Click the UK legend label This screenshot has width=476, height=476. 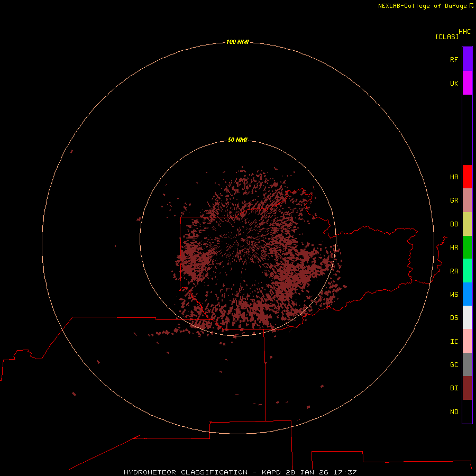tap(454, 83)
